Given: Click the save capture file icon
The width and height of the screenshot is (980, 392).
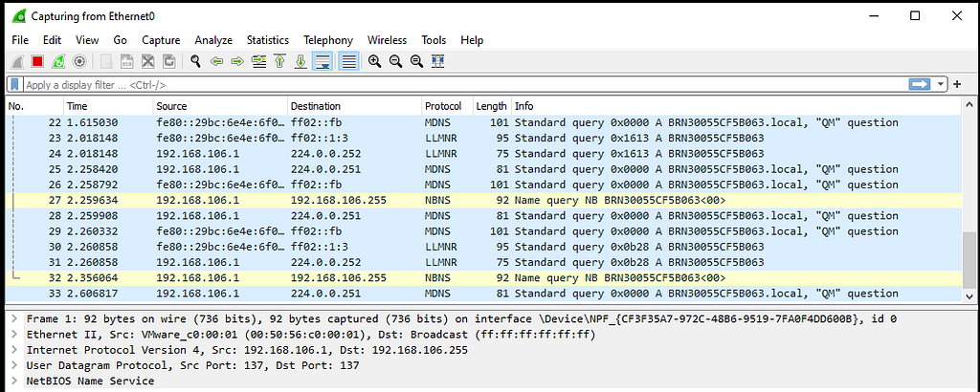Looking at the screenshot, I should tap(127, 61).
